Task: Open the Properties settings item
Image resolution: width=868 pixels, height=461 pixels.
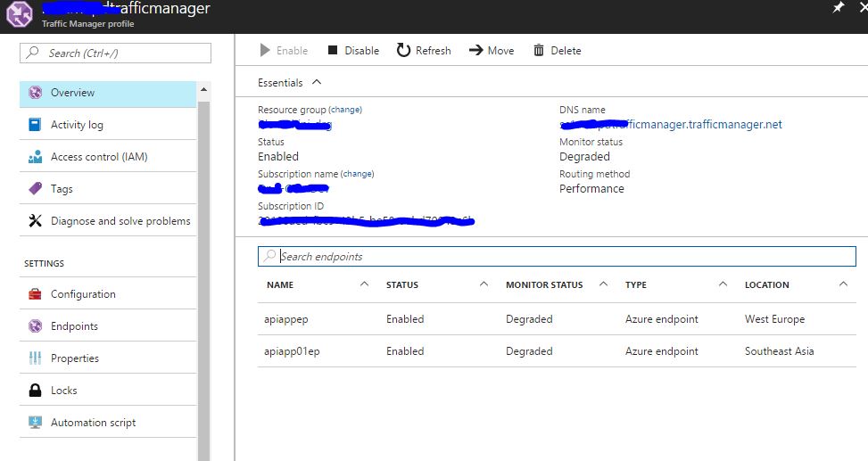Action: pyautogui.click(x=108, y=358)
